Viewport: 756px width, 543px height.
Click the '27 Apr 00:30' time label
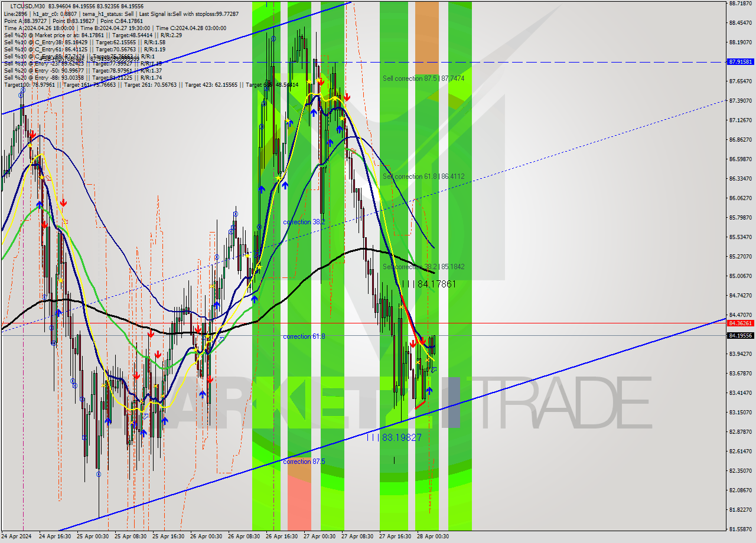[x=320, y=537]
